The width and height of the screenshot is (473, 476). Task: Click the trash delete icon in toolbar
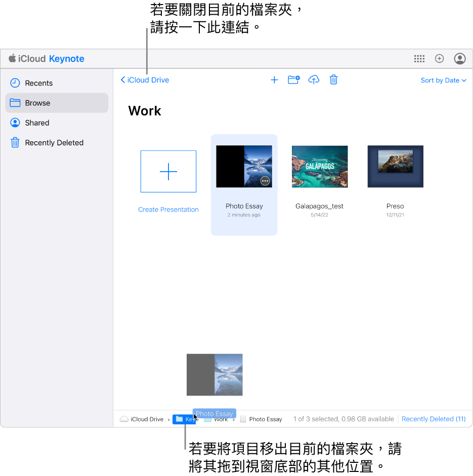[333, 80]
